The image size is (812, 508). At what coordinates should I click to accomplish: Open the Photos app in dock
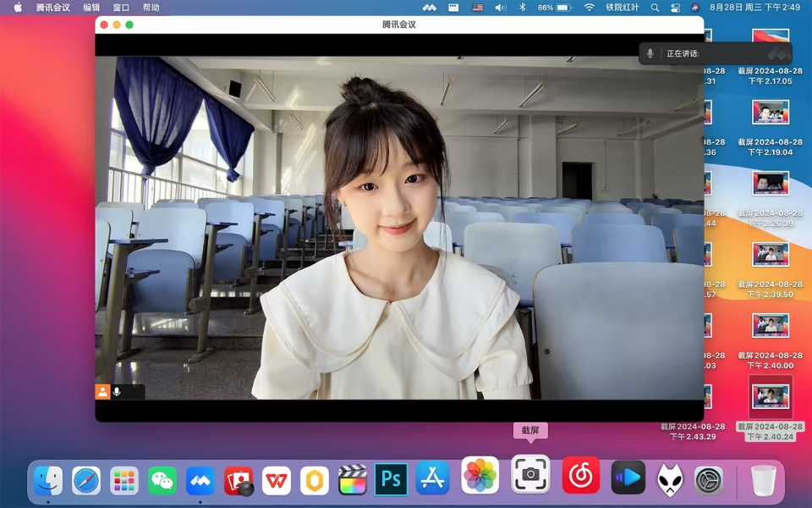tap(480, 475)
